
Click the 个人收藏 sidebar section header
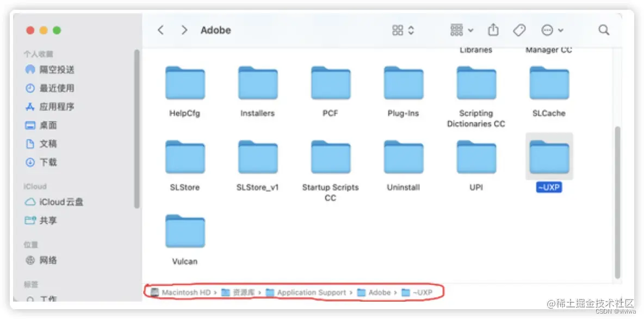[x=38, y=54]
